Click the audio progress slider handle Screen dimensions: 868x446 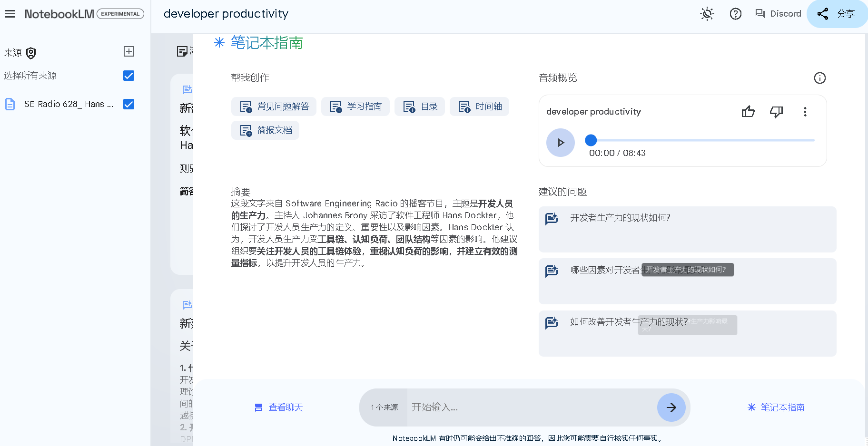point(591,140)
